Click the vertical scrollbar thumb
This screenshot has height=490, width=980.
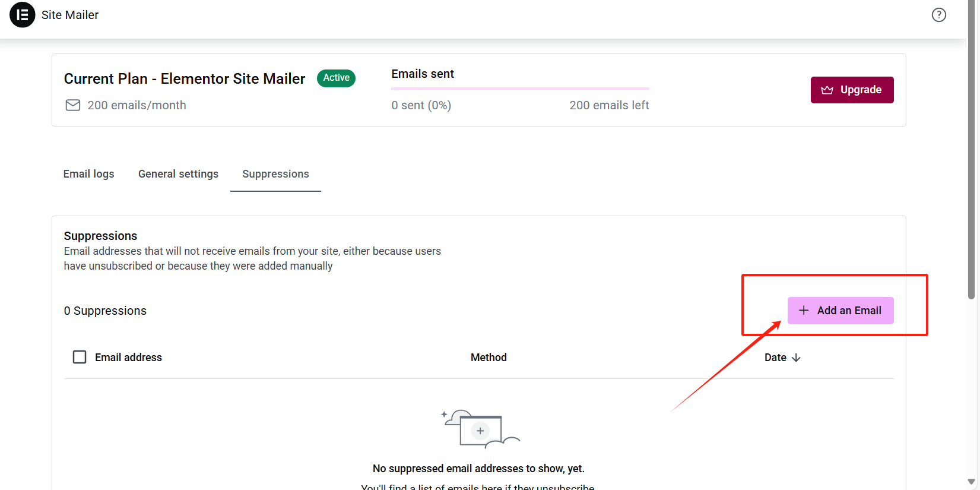[971, 148]
